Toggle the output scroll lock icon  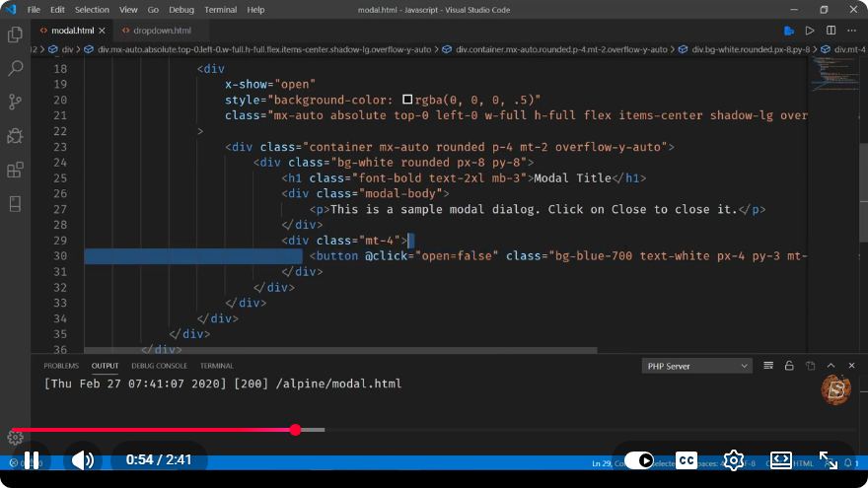click(789, 366)
